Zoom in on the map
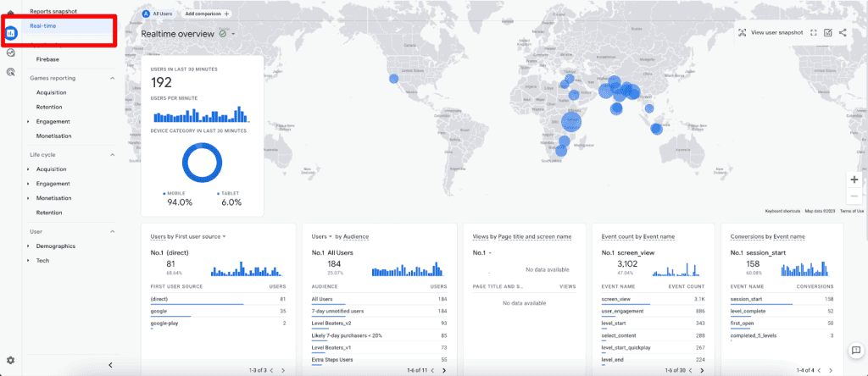This screenshot has width=868, height=376. [x=854, y=180]
